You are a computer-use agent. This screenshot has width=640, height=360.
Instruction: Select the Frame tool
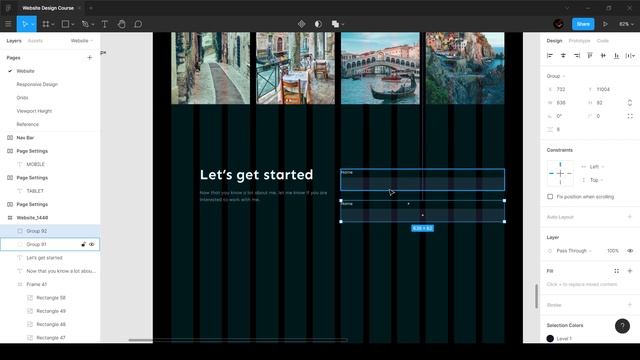tap(46, 24)
